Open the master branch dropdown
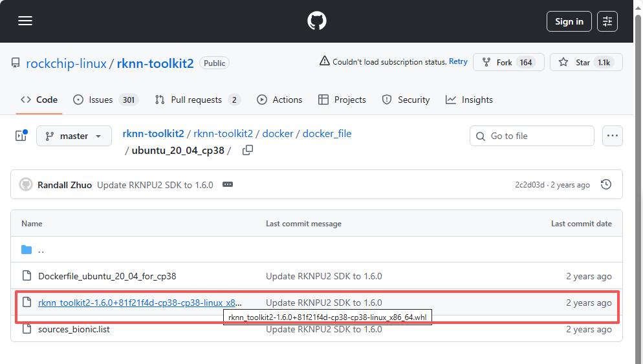Screen dimensions: 643x364 coord(74,136)
